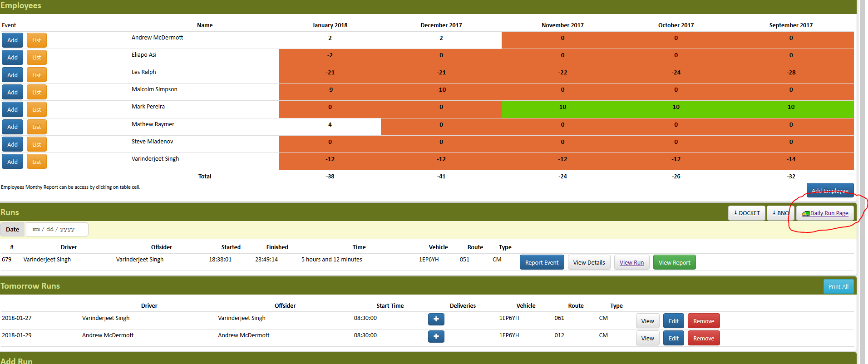The width and height of the screenshot is (868, 364).
Task: Click the Add Employee button
Action: coord(830,190)
